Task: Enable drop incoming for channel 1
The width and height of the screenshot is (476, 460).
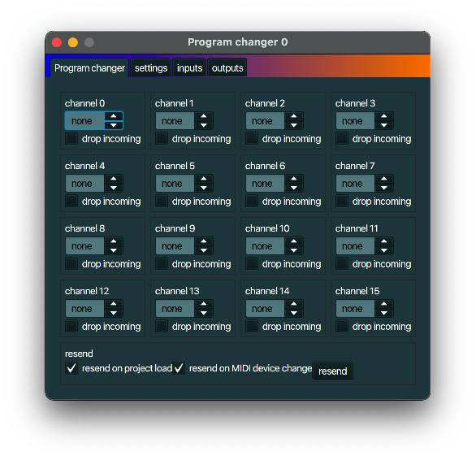Action: tap(162, 138)
